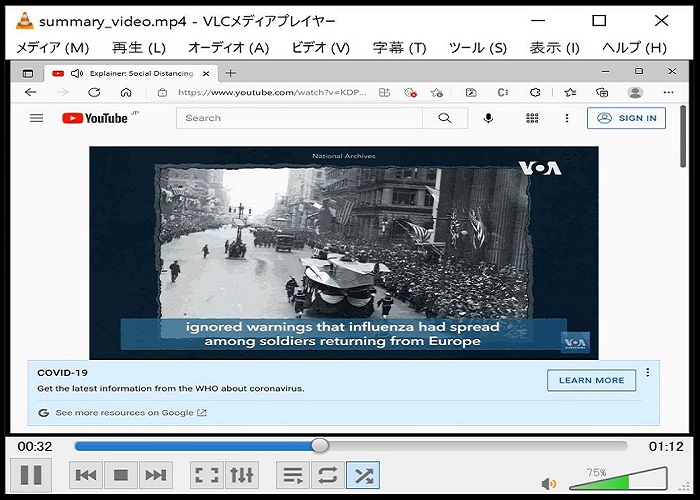The image size is (700, 500).
Task: Open the 字幕 (T) menu
Action: point(400,47)
